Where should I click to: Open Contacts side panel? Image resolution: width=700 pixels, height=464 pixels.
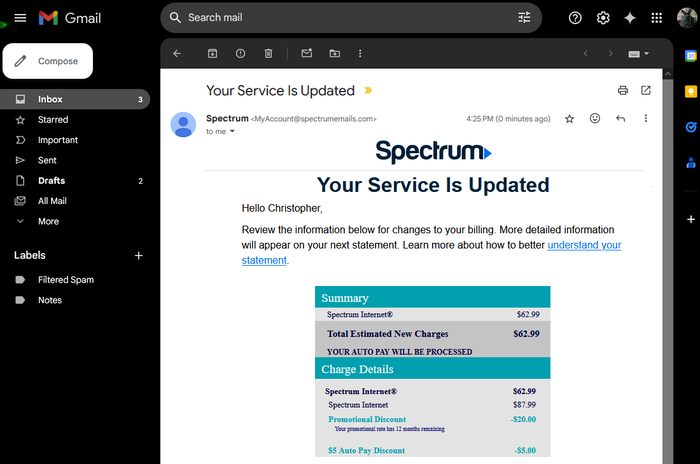[691, 163]
